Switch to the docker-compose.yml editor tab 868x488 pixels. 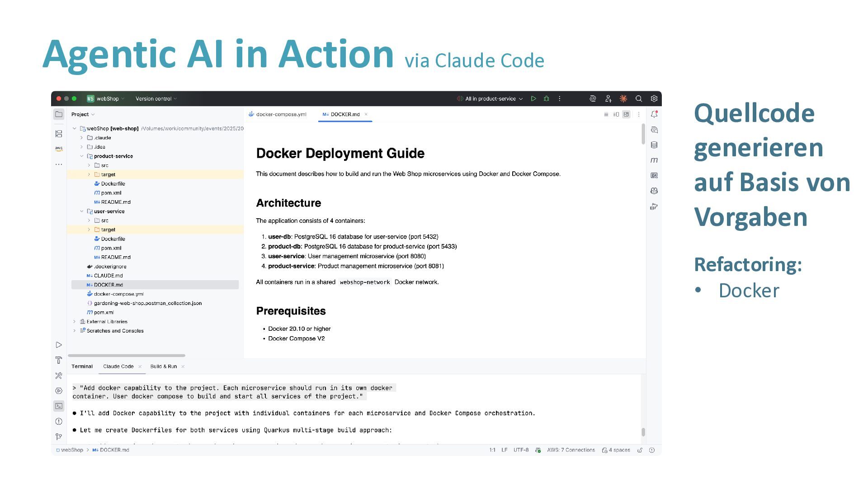tap(281, 114)
